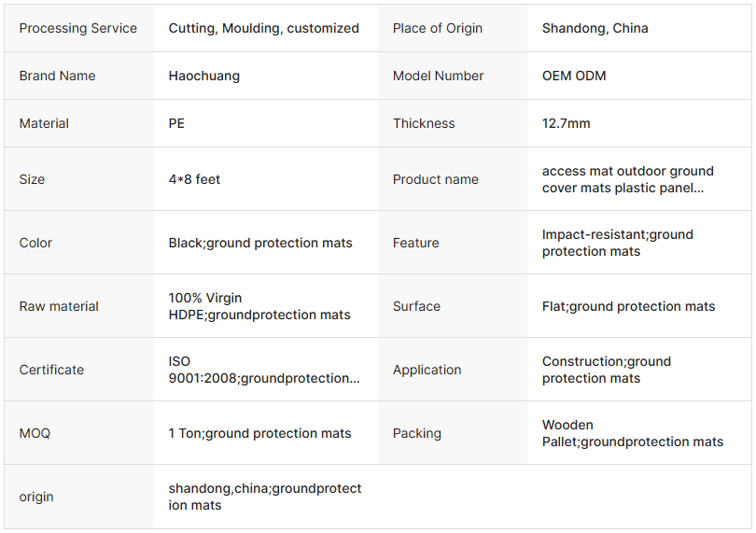Click the Processing Service label cell
The width and height of the screenshot is (756, 533).
[77, 28]
